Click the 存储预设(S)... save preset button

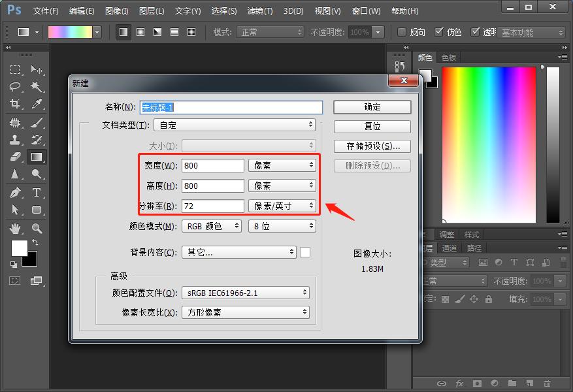click(372, 146)
